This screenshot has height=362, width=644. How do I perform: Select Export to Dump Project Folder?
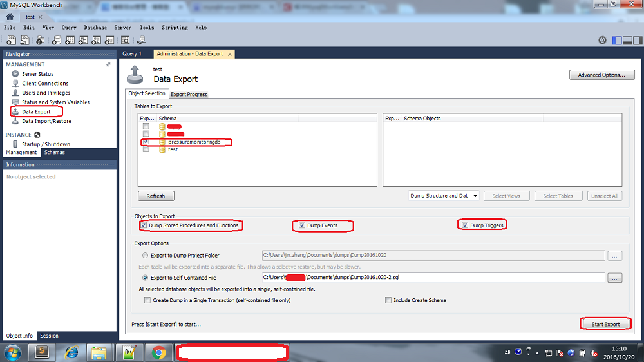(x=145, y=256)
